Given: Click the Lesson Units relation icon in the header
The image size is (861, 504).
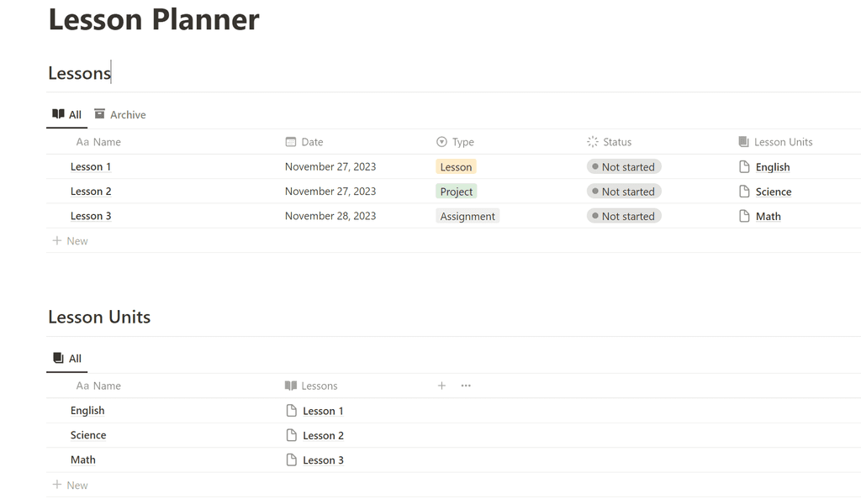Looking at the screenshot, I should coord(743,141).
